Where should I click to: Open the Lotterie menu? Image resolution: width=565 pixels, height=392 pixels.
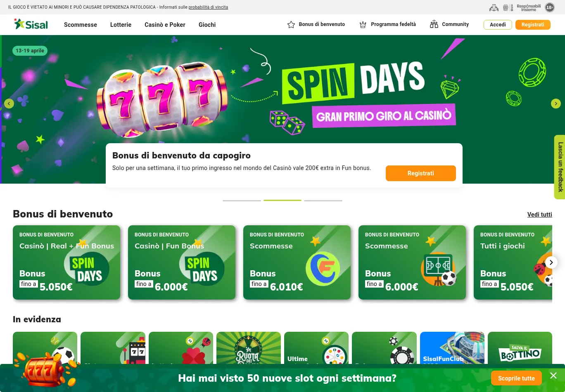pos(121,25)
